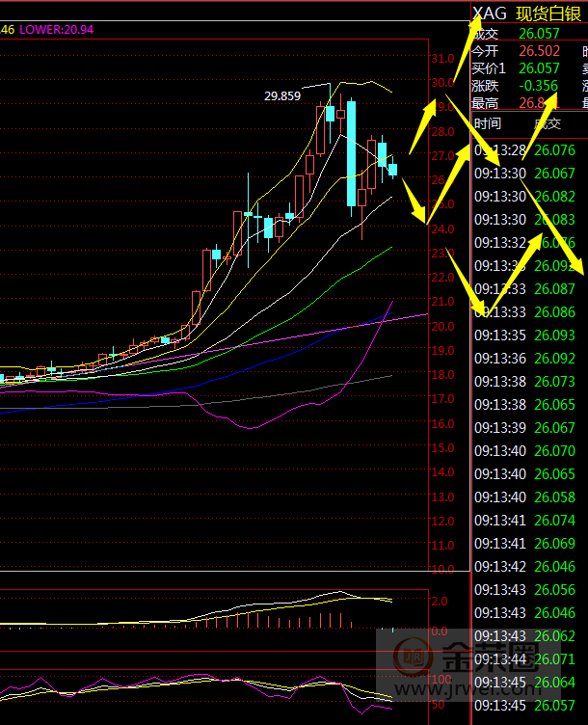Click the tall cyan candlestick below the peak
Viewport: 588px width, 725px height.
click(x=351, y=153)
